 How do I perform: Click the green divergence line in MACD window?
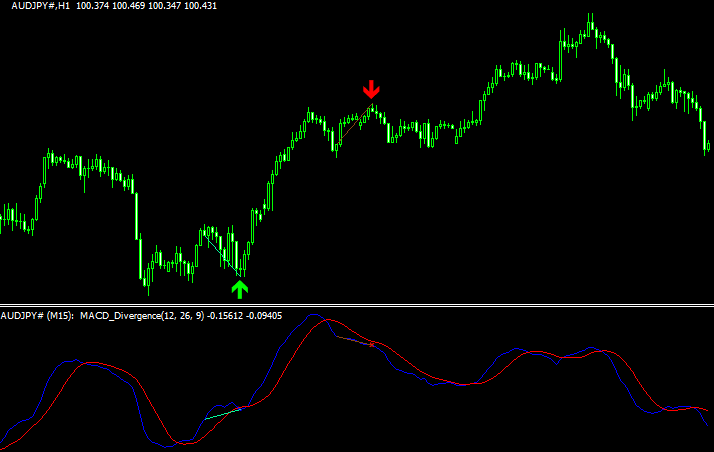point(222,412)
